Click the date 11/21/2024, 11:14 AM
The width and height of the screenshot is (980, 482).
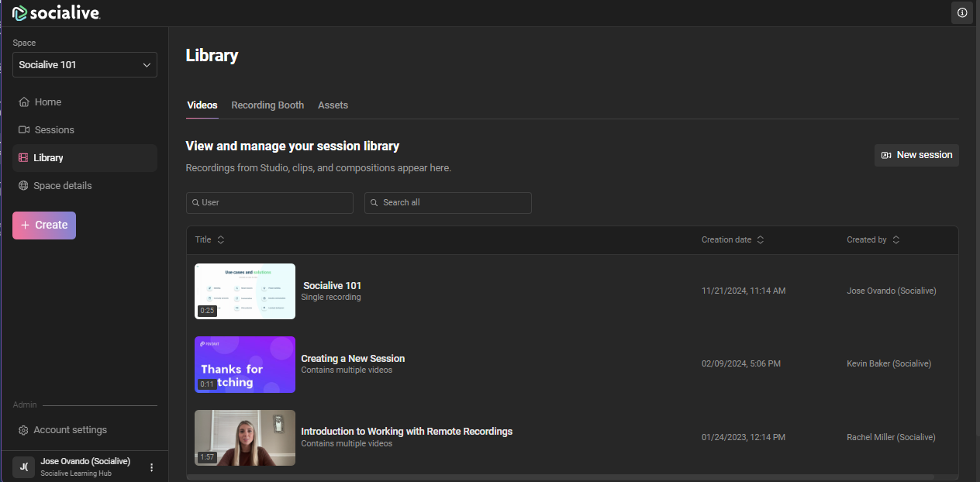[744, 291]
